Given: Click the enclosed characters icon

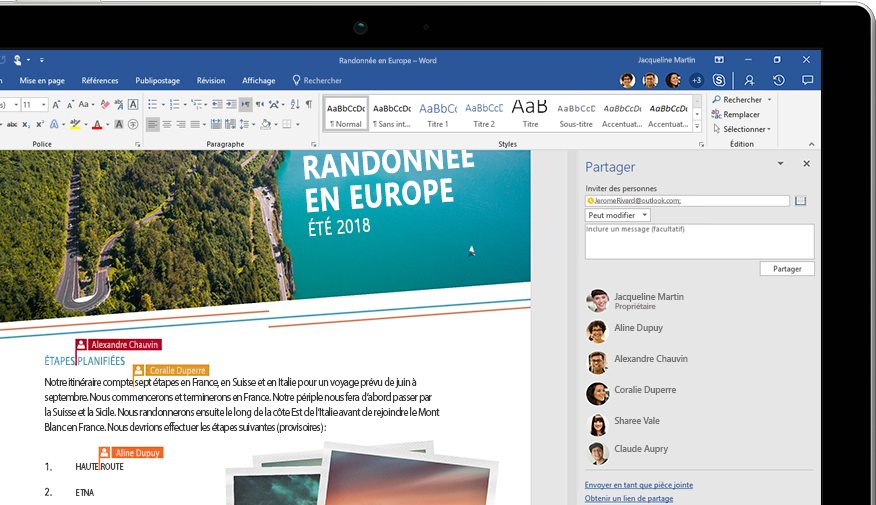Looking at the screenshot, I should [133, 125].
